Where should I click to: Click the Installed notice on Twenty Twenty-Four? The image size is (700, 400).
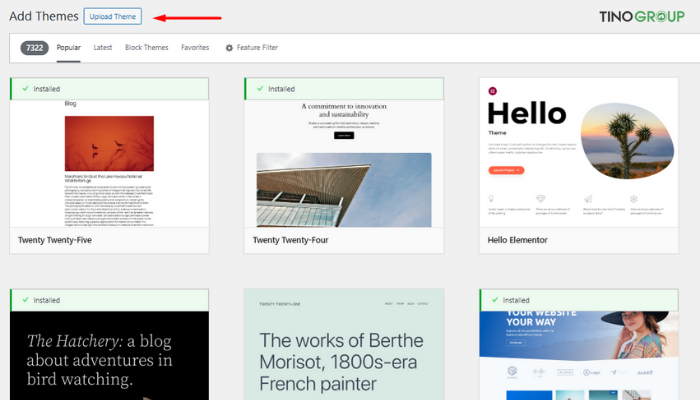pos(344,89)
